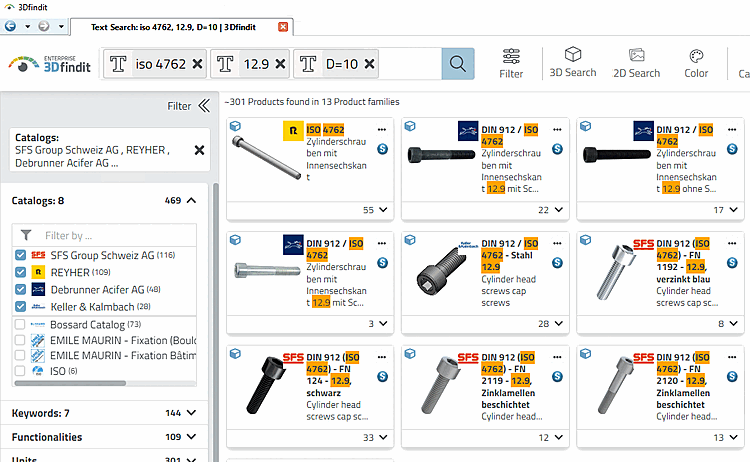Open 3D Search tool

pyautogui.click(x=573, y=63)
